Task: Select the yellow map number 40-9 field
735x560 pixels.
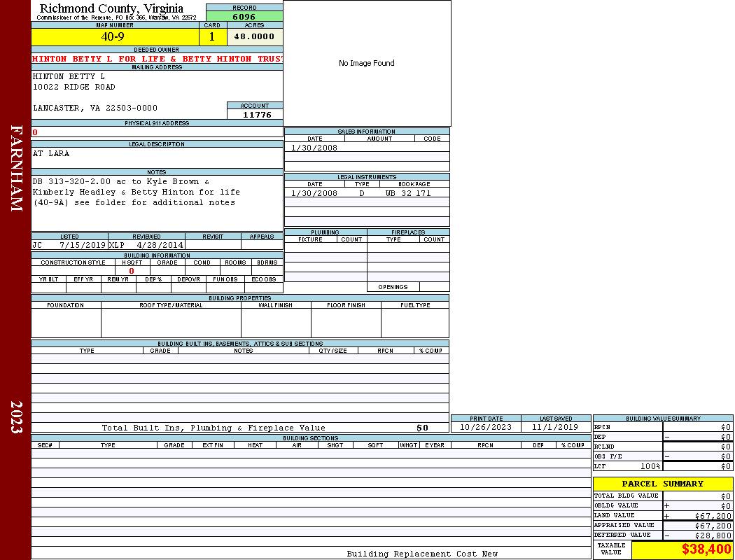Action: (114, 36)
